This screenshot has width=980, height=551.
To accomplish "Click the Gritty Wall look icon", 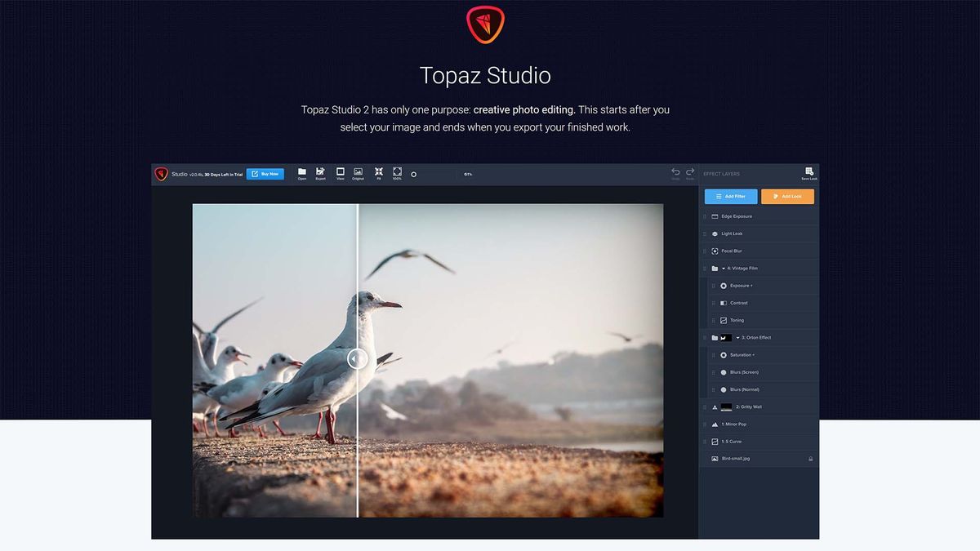I will 715,407.
